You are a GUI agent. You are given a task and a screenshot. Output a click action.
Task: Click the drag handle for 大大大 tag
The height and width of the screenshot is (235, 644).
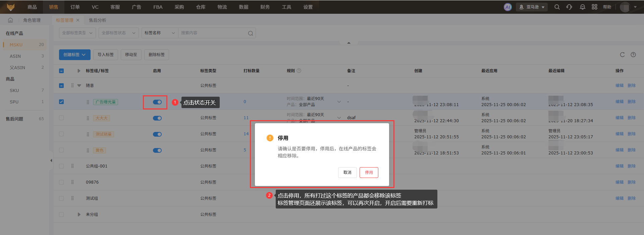point(88,118)
